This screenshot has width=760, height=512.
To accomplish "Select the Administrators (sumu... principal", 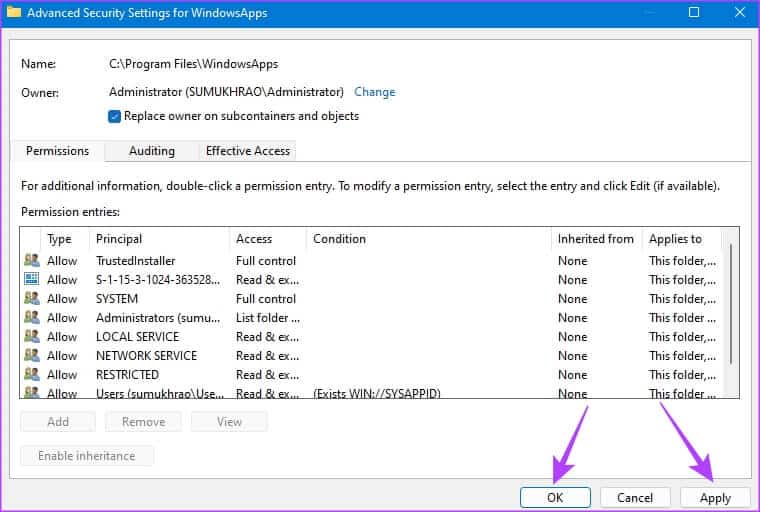I will click(158, 318).
